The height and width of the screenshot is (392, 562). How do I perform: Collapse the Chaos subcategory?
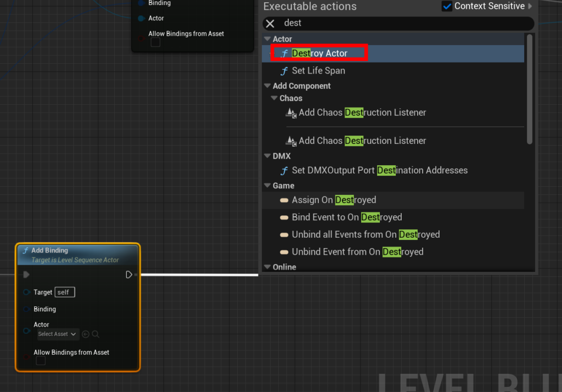[274, 98]
